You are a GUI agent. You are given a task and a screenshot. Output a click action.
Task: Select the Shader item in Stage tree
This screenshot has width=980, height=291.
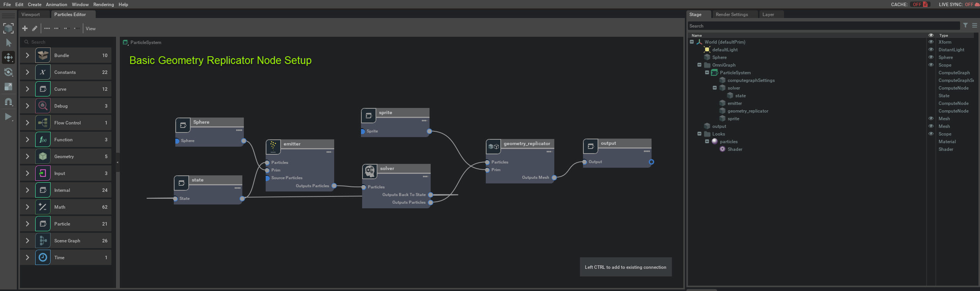coord(735,149)
